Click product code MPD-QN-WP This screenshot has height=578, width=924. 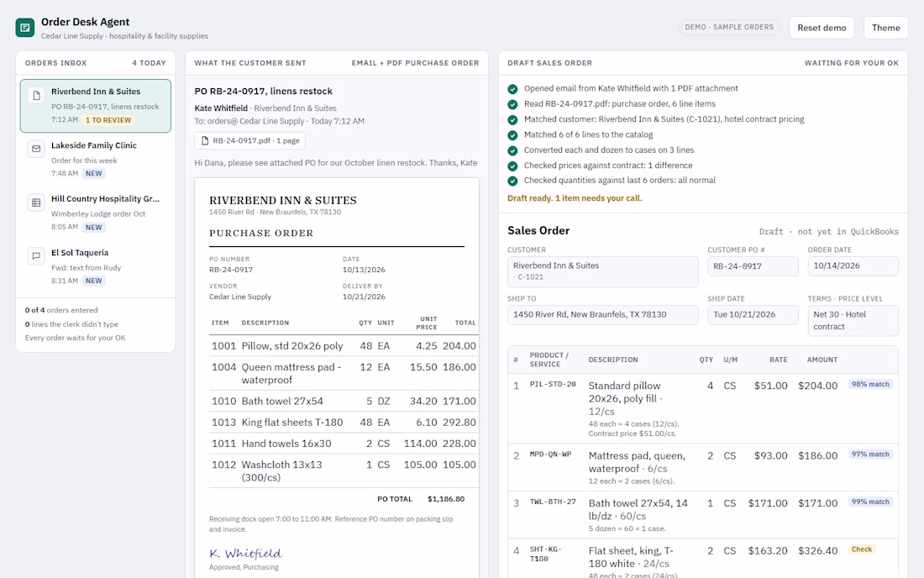[x=550, y=455]
